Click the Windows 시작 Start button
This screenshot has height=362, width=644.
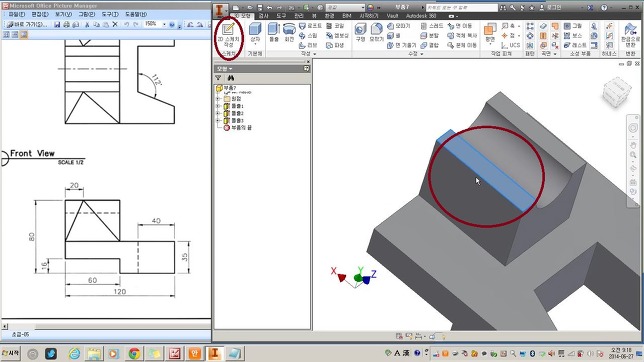coord(10,353)
